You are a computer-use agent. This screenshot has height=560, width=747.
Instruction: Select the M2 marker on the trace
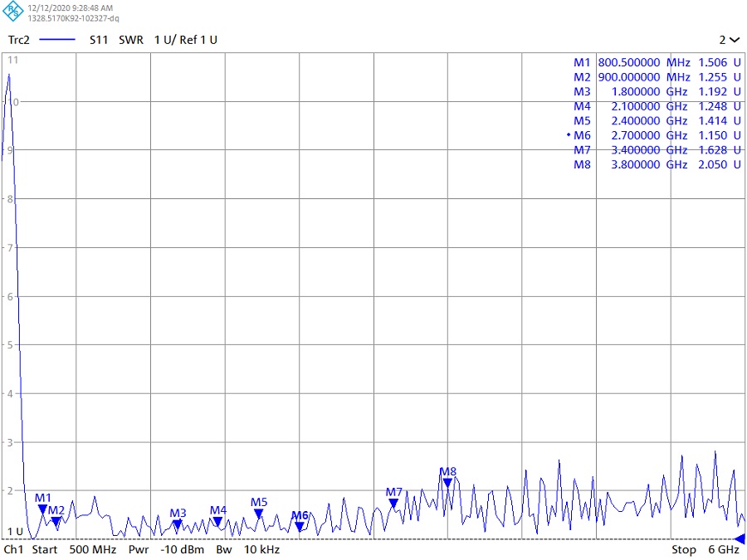(56, 521)
